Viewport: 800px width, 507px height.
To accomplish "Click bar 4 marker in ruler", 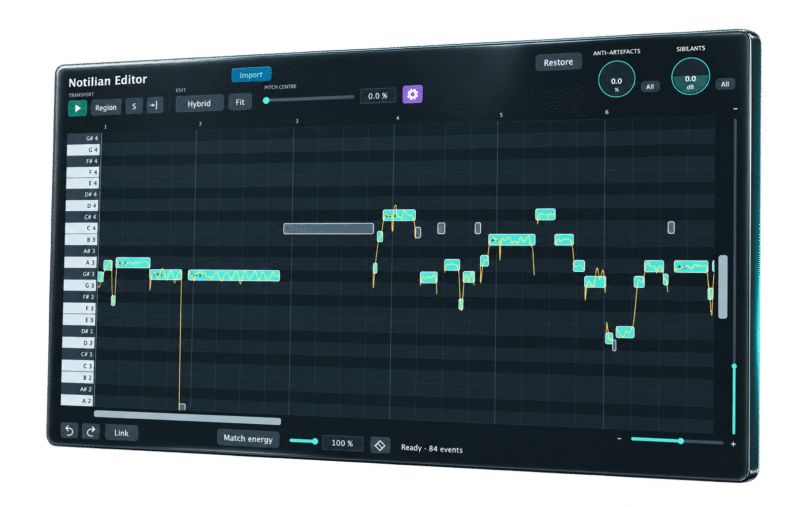I will coord(397,118).
